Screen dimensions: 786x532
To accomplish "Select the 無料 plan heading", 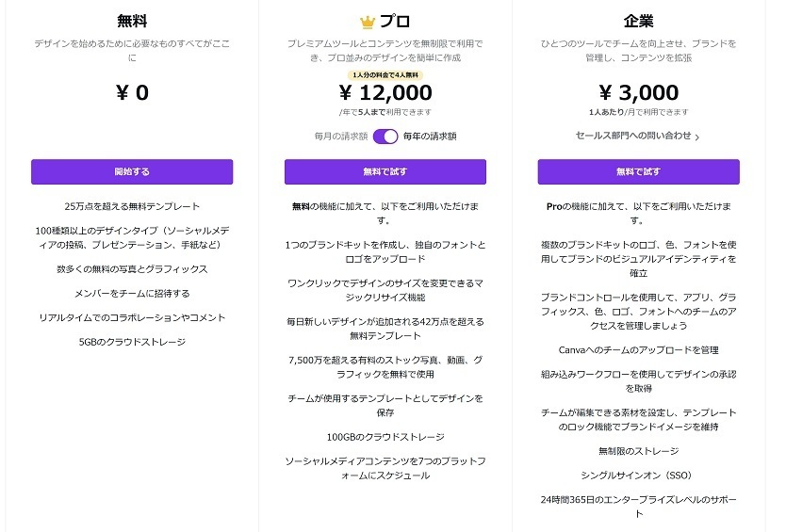I will pyautogui.click(x=132, y=21).
